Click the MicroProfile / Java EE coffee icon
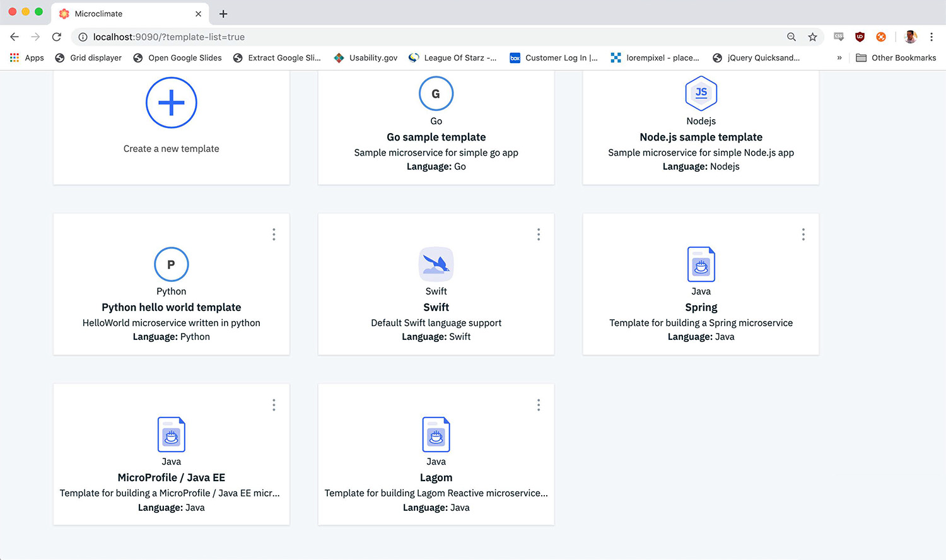Image resolution: width=946 pixels, height=560 pixels. (171, 435)
